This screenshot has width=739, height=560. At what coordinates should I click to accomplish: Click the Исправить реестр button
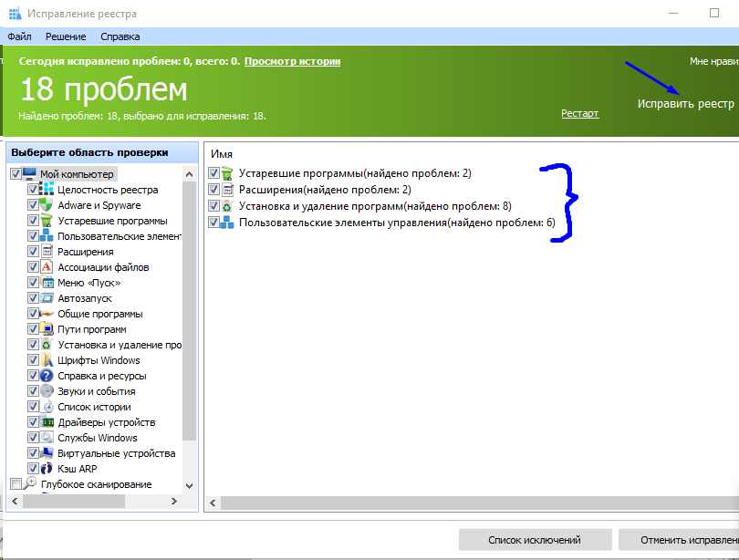point(685,104)
